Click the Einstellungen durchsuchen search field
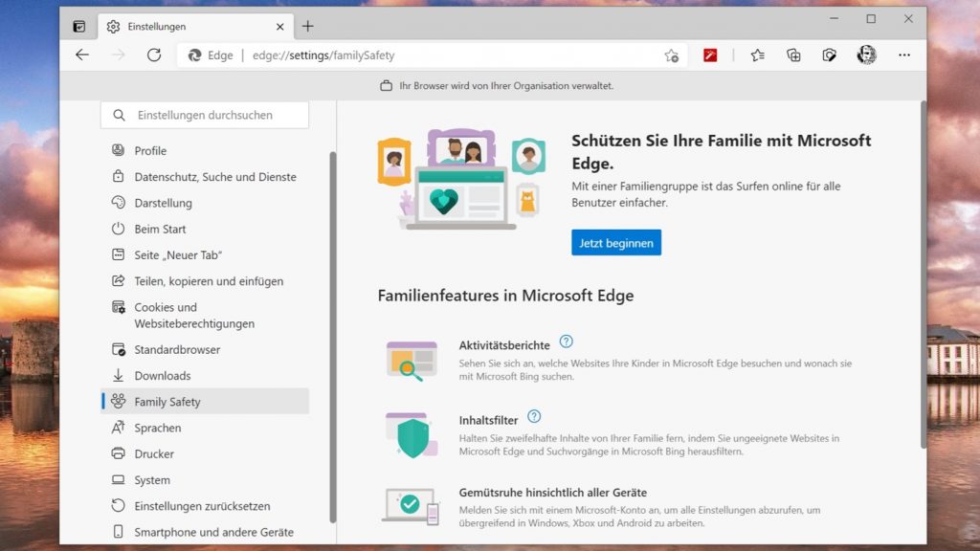 click(x=204, y=114)
